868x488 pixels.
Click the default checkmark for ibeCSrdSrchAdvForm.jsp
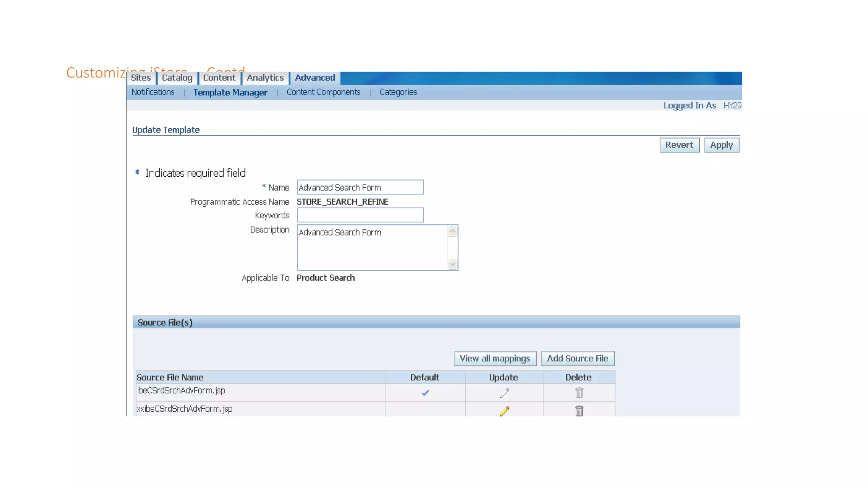coord(425,393)
